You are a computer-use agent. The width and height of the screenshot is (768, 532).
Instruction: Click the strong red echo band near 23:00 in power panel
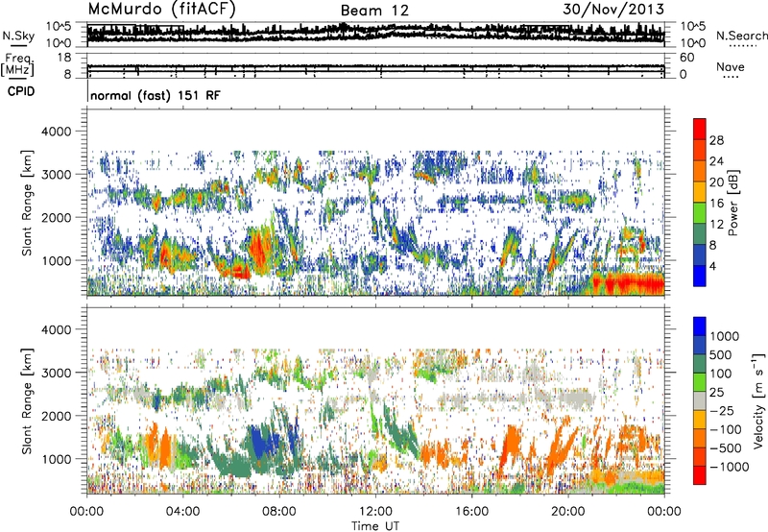point(630,283)
